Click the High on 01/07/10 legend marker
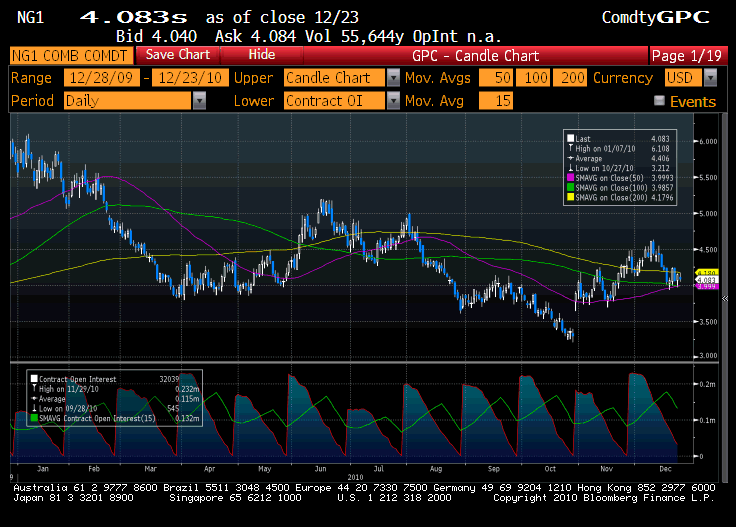The height and width of the screenshot is (527, 736). (570, 148)
